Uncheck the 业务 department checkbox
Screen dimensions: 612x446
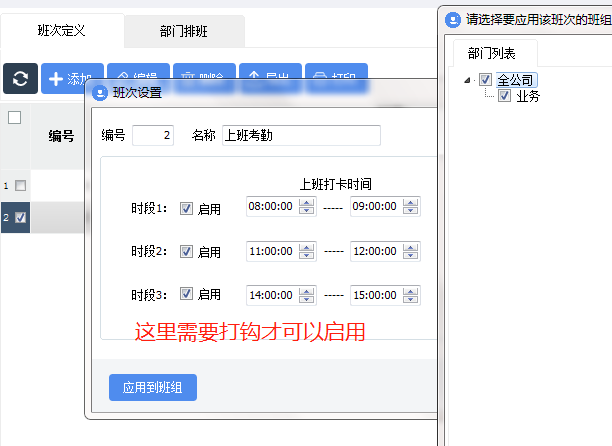pos(504,95)
